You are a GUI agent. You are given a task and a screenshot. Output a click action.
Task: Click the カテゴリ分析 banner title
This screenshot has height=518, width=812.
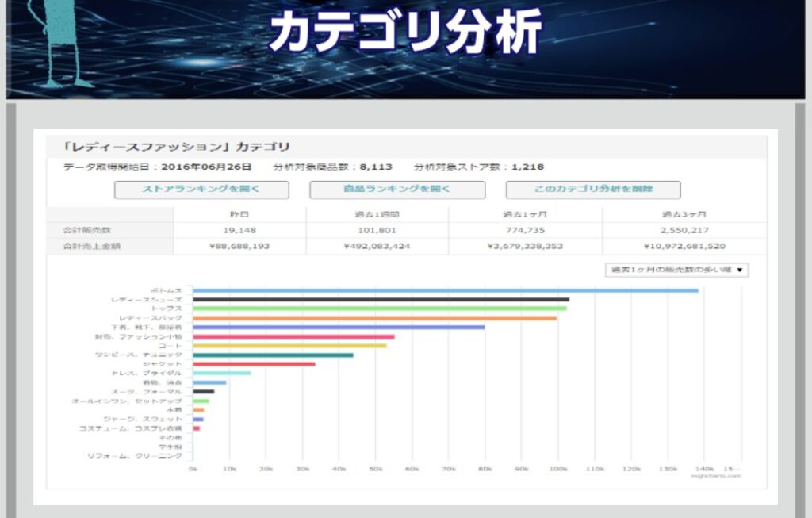405,30
